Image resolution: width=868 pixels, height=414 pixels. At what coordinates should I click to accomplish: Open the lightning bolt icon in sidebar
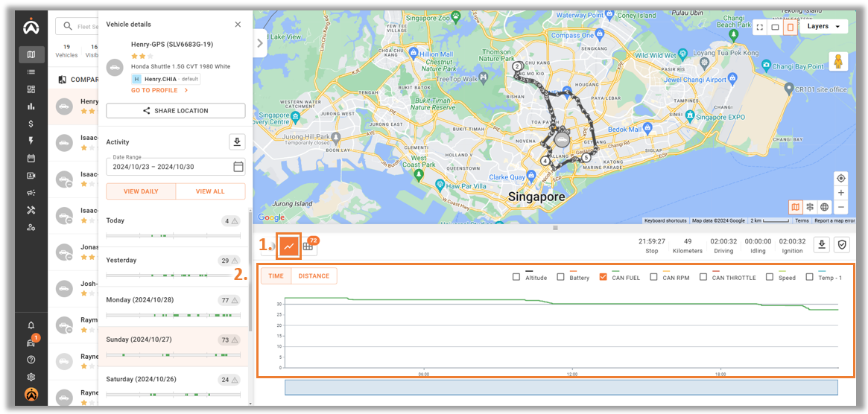31,141
